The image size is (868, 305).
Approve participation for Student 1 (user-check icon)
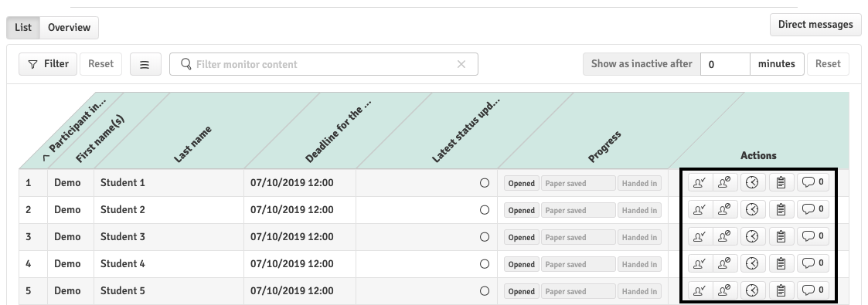point(700,182)
